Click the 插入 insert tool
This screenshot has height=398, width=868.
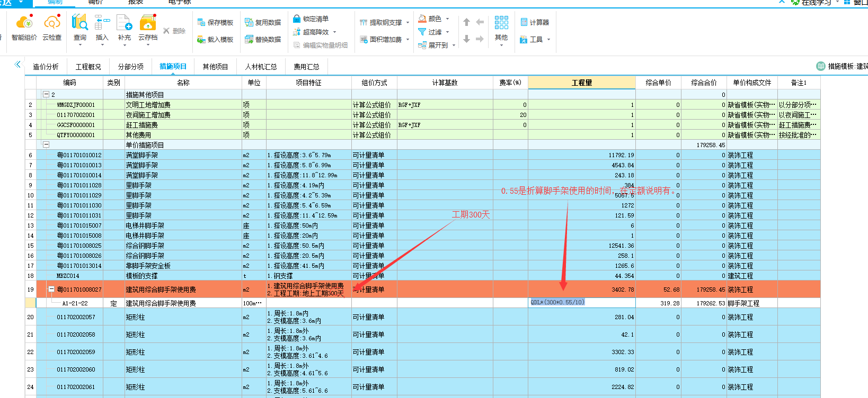click(x=102, y=29)
